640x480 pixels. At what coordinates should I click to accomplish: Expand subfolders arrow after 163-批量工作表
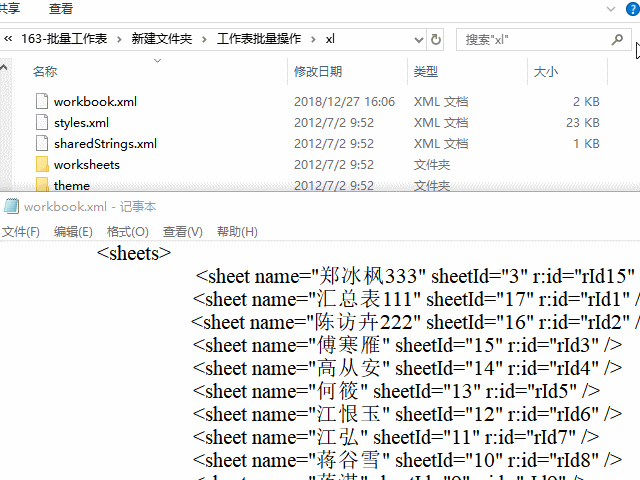point(119,39)
